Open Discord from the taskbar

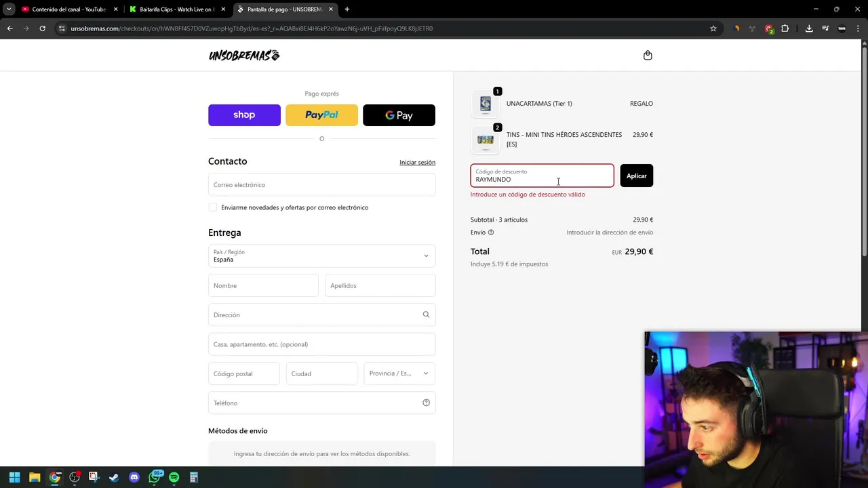(x=134, y=477)
